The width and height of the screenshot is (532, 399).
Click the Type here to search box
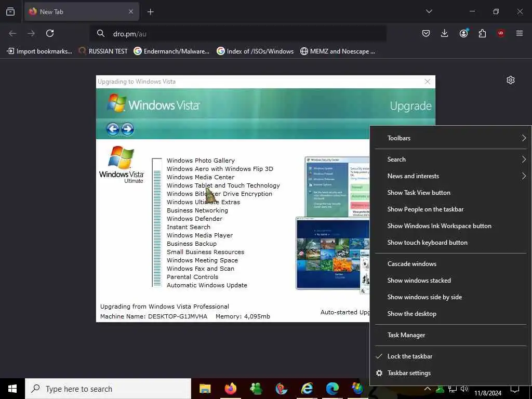[x=108, y=389]
